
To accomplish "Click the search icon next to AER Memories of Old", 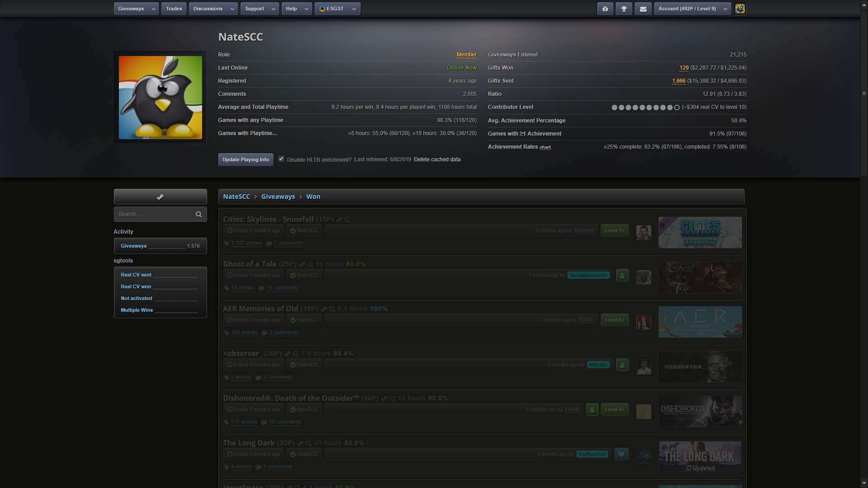I will (x=332, y=309).
